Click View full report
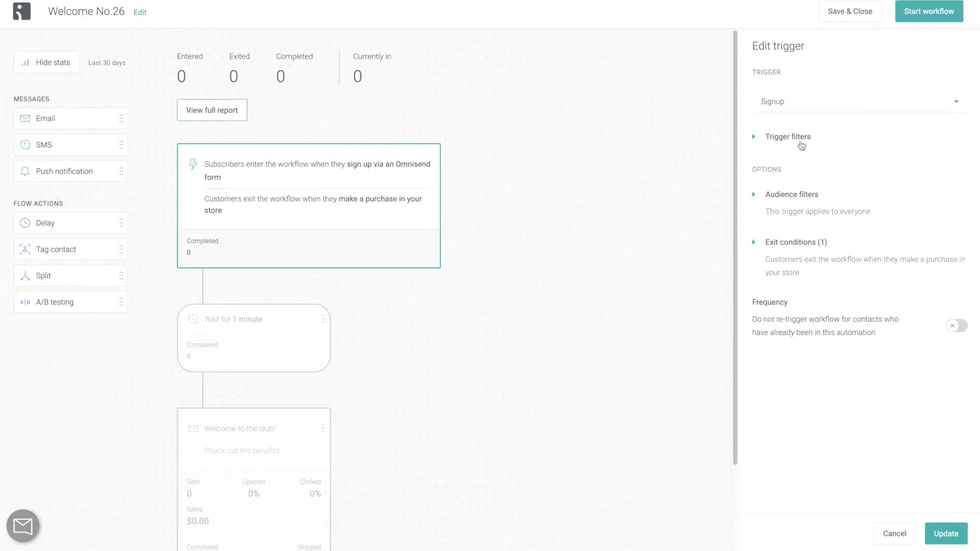Viewport: 980px width, 551px height. click(x=211, y=110)
